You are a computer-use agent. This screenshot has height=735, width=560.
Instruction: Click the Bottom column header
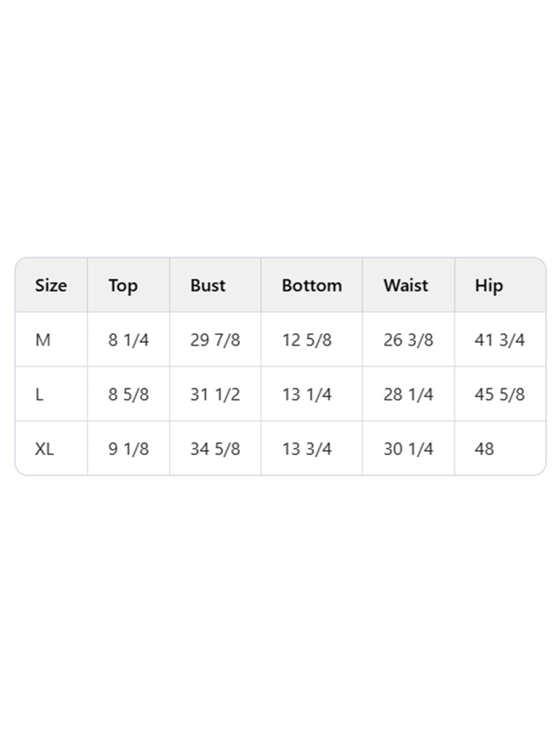click(x=311, y=286)
